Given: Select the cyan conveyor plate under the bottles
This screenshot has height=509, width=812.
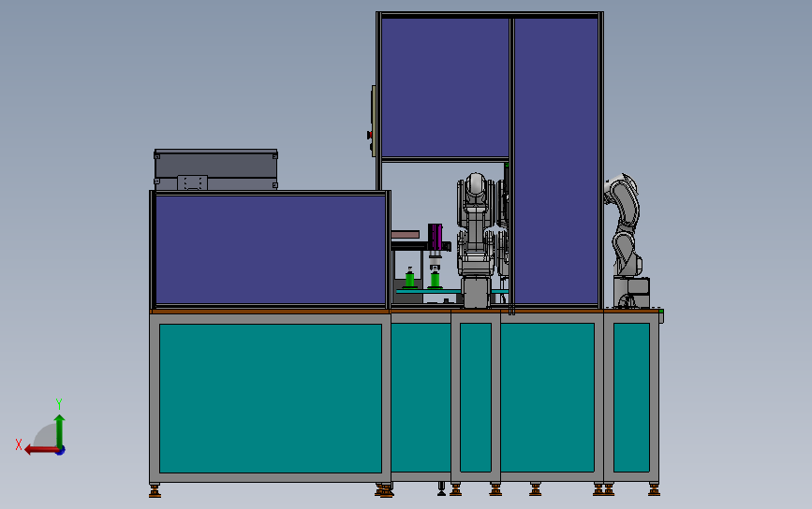Looking at the screenshot, I should [x=429, y=292].
